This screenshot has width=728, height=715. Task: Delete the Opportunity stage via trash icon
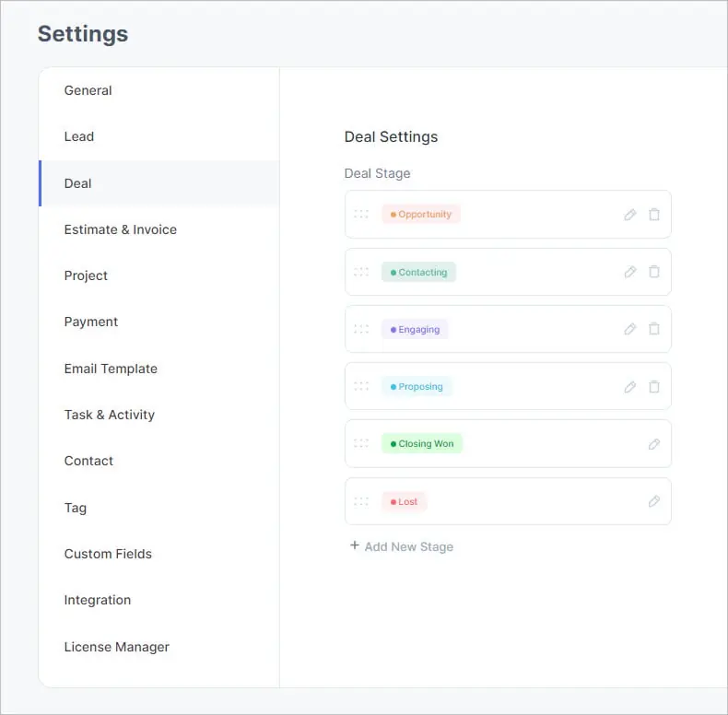point(654,215)
